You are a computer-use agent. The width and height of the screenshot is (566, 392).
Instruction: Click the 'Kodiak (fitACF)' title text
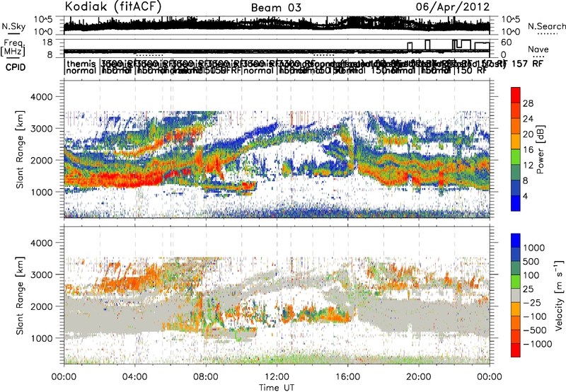click(x=113, y=6)
